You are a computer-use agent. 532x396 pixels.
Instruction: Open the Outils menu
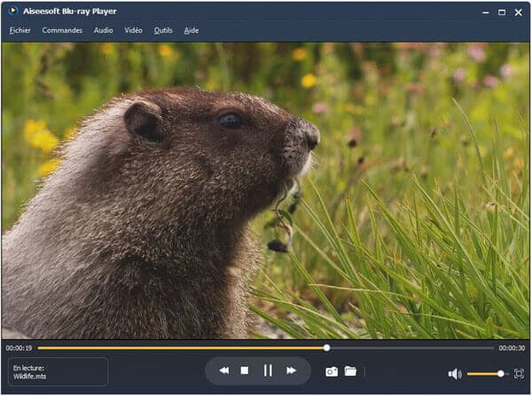(163, 30)
